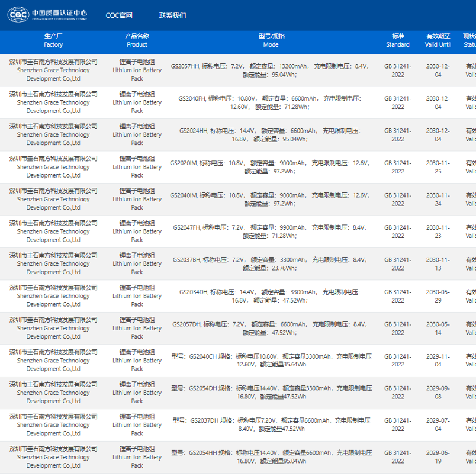Open the 联系我们 menu link
Image resolution: width=476 pixels, height=476 pixels.
172,15
